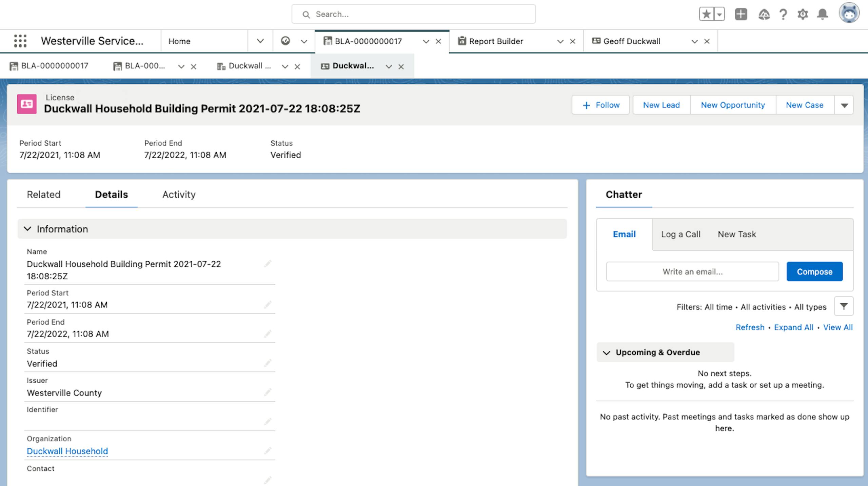This screenshot has height=486, width=868.
Task: Open Report Builder tab dropdown chevron
Action: click(560, 41)
